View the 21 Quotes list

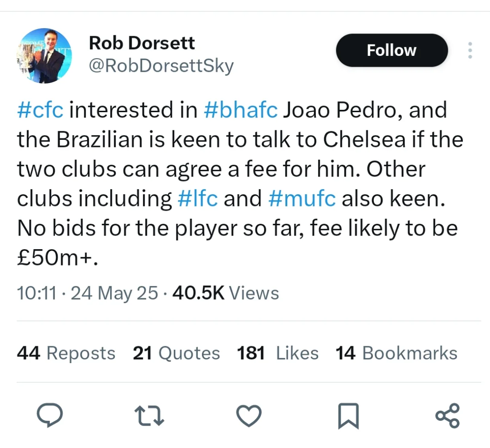pyautogui.click(x=176, y=353)
